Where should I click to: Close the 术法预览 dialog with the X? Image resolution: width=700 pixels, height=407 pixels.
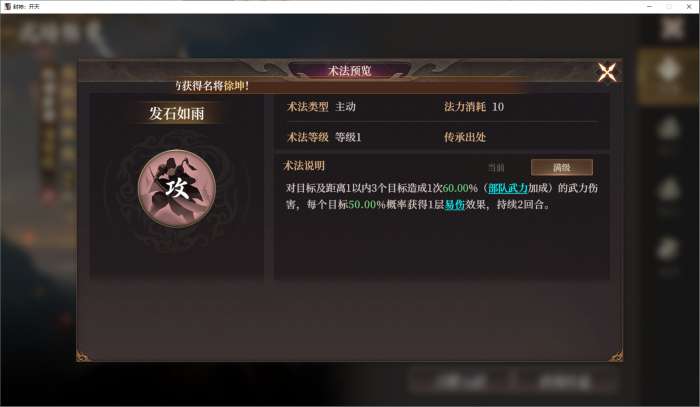point(607,72)
